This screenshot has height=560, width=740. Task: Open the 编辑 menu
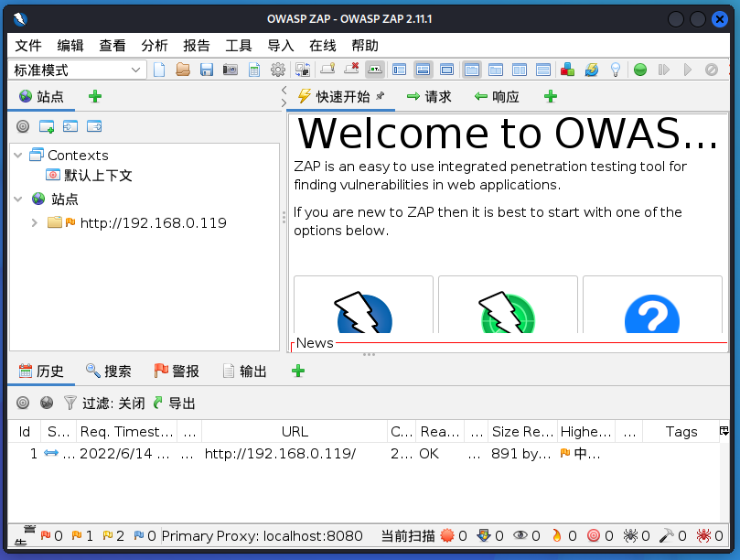(70, 46)
